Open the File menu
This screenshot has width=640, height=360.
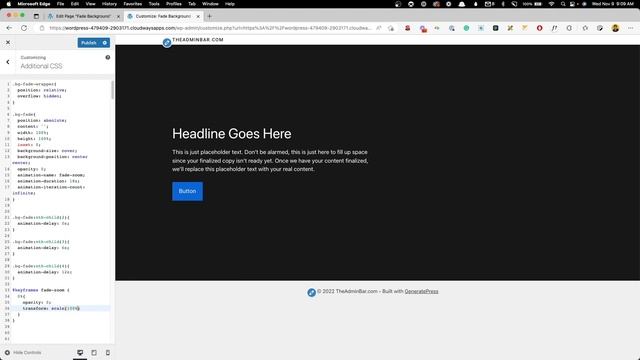tap(60, 4)
